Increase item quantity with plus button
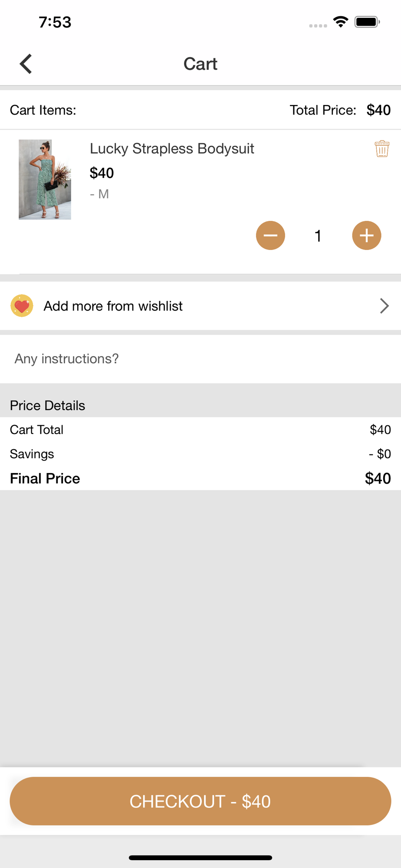 click(367, 236)
